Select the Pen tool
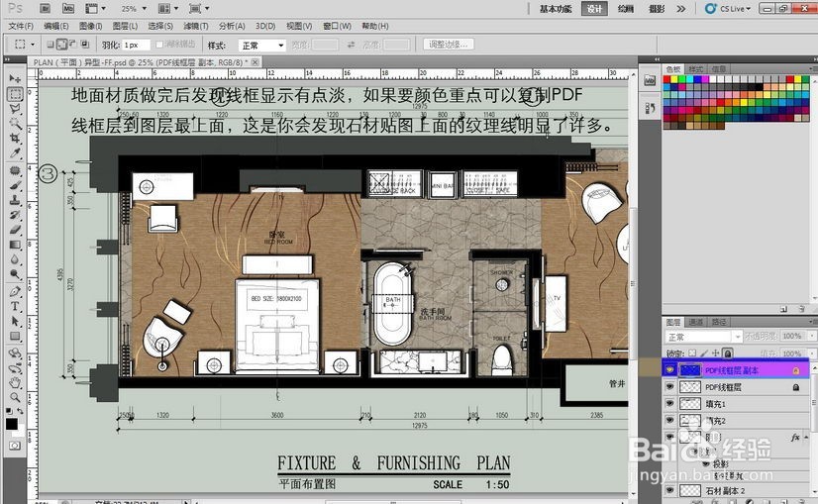Viewport: 818px width, 504px height. (x=15, y=292)
